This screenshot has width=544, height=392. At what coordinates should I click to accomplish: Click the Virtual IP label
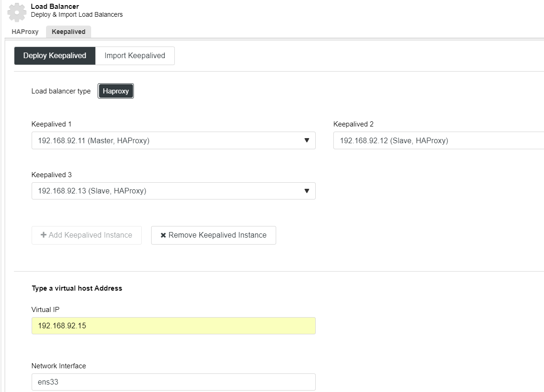point(46,309)
